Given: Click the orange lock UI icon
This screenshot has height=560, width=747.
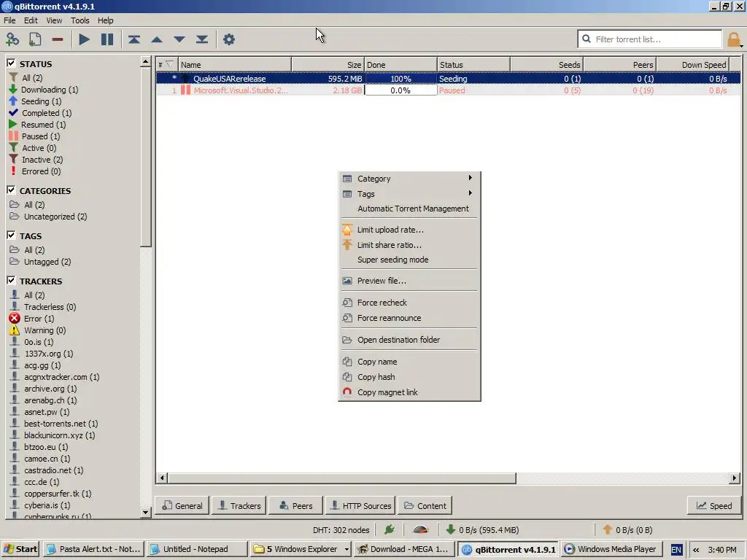Looking at the screenshot, I should (734, 39).
